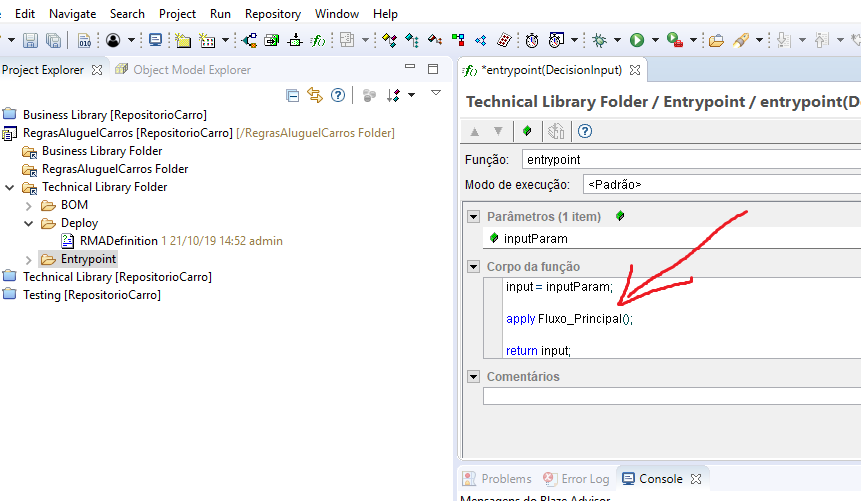Click the green f() new function icon

pos(317,40)
